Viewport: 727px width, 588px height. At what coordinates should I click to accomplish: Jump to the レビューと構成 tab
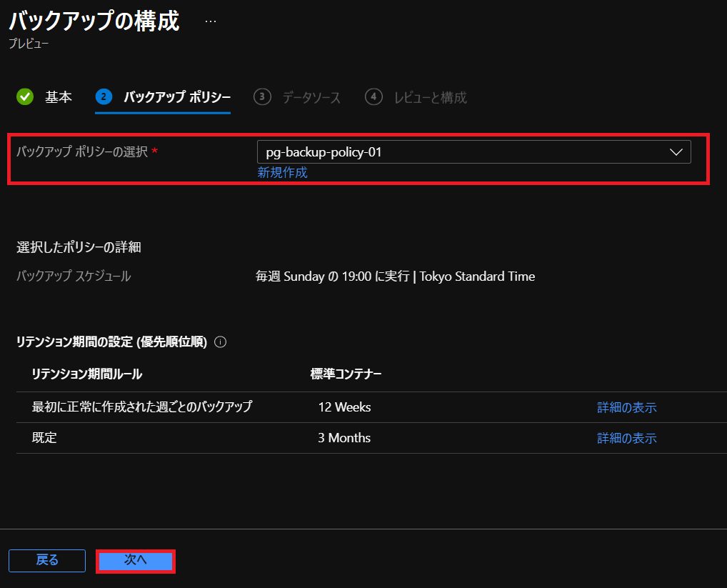[430, 98]
